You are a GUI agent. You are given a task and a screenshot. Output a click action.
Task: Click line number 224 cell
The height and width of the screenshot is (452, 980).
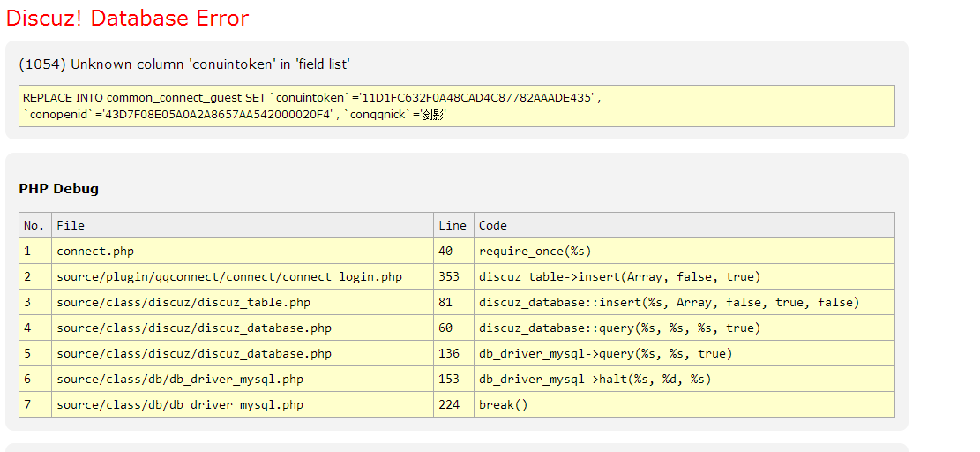coord(449,404)
